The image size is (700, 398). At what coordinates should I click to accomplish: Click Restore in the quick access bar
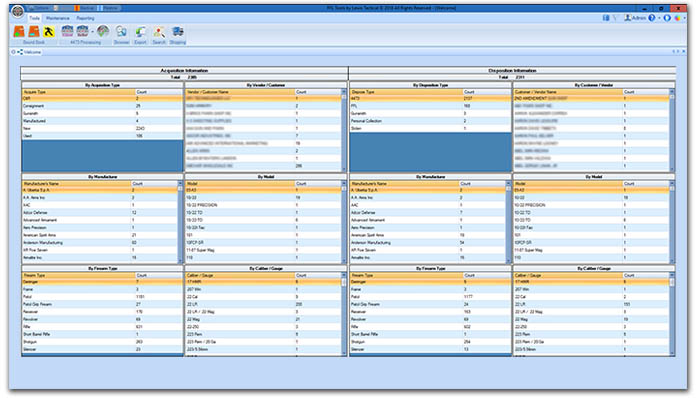pos(109,8)
